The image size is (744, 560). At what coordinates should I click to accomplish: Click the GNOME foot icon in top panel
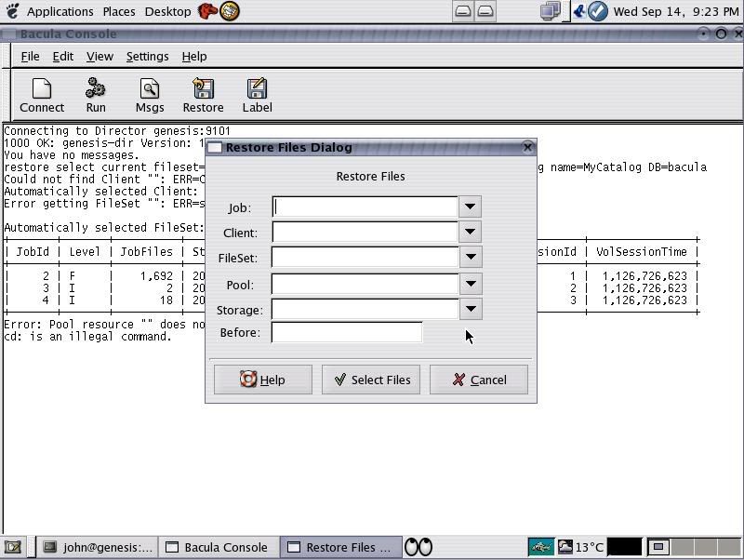[12, 10]
